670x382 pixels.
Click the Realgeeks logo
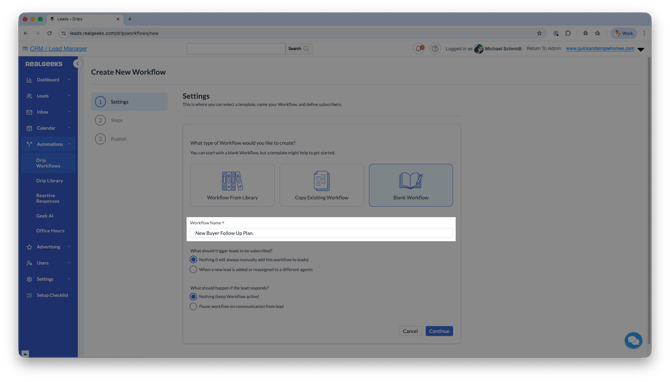point(44,64)
